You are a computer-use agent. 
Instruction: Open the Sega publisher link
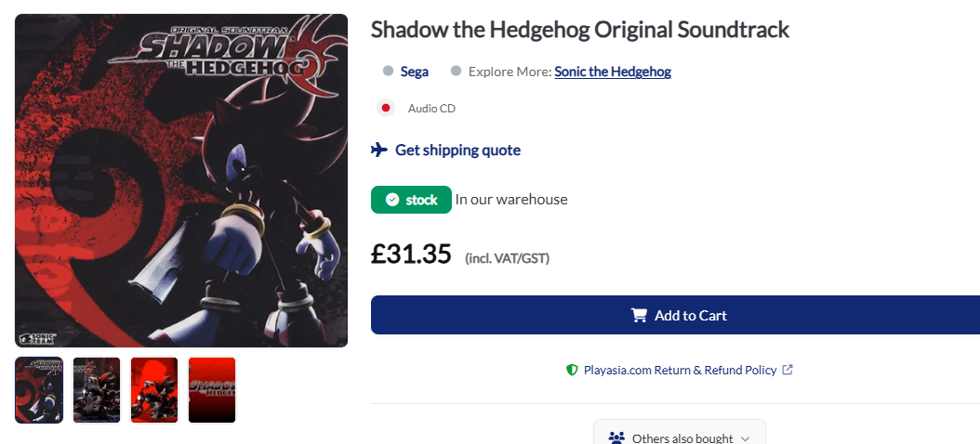click(415, 72)
